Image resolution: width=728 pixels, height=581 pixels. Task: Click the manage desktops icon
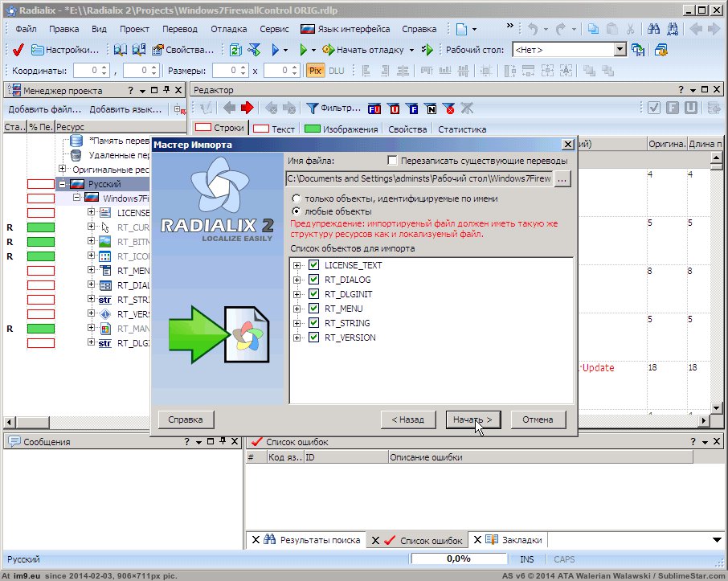pyautogui.click(x=661, y=50)
